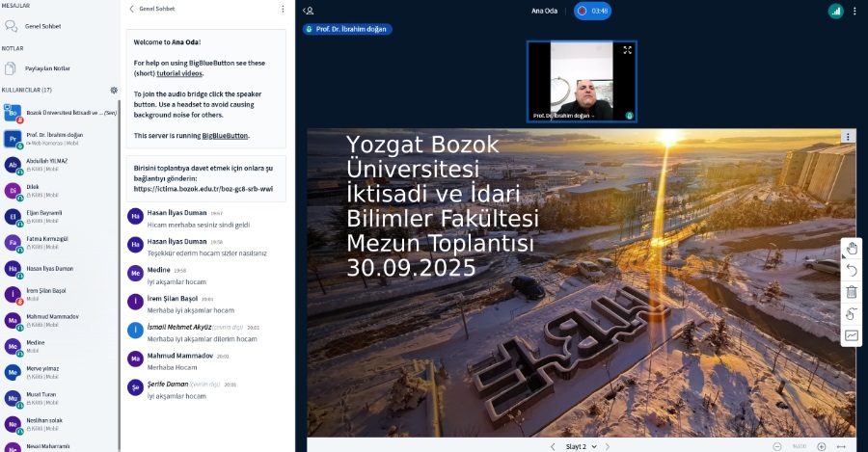Zoom in on the slide
This screenshot has width=868, height=452.
(822, 446)
